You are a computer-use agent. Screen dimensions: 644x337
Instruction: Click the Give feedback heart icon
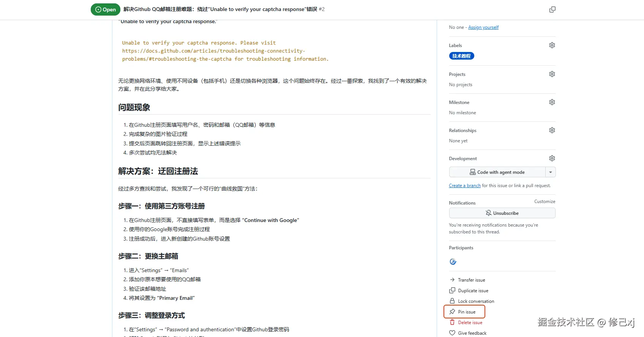(452, 333)
